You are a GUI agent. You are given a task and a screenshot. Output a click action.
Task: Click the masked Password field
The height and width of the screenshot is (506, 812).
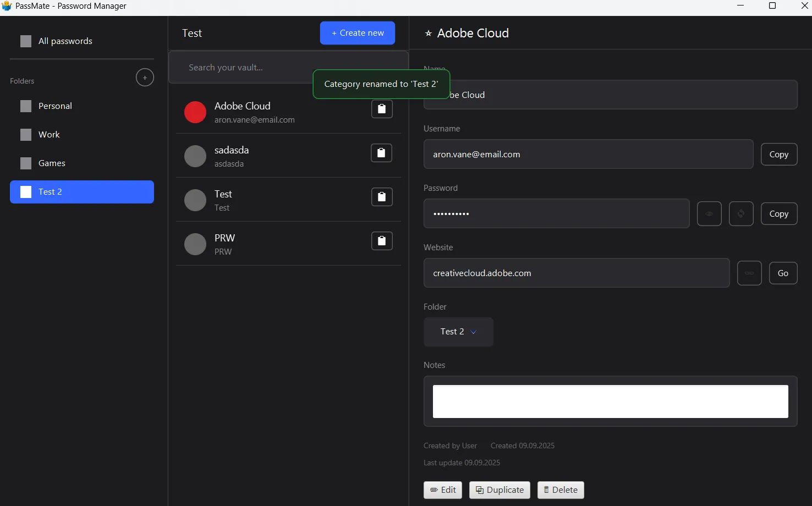click(556, 213)
